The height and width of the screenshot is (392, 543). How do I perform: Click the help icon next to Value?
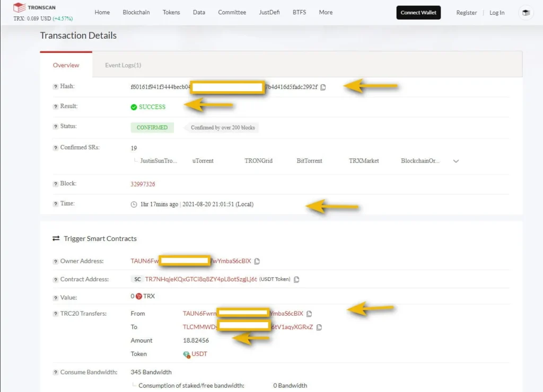click(55, 298)
